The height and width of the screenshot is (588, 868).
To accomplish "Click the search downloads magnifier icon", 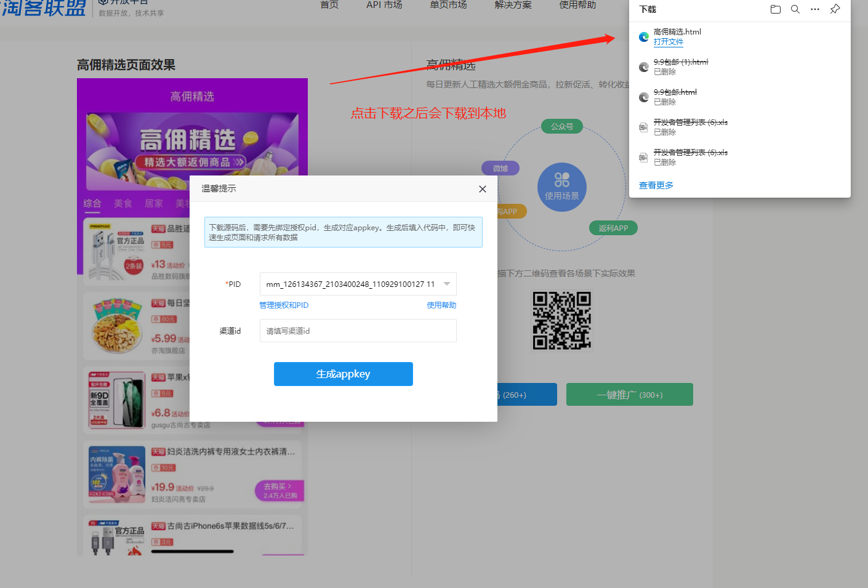I will point(795,9).
